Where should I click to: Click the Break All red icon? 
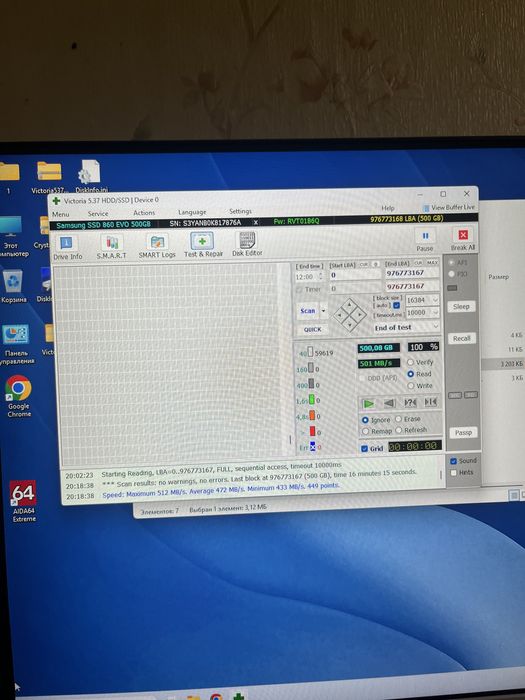463,235
